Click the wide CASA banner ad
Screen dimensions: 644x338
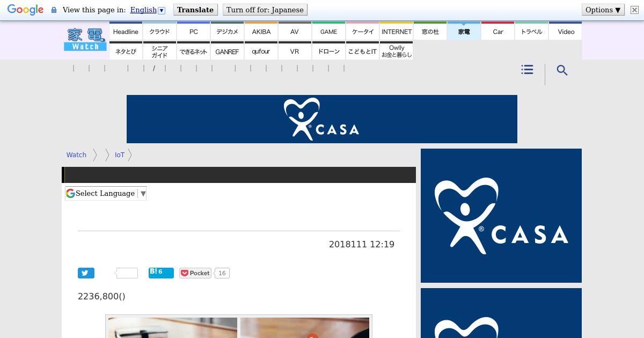[322, 119]
